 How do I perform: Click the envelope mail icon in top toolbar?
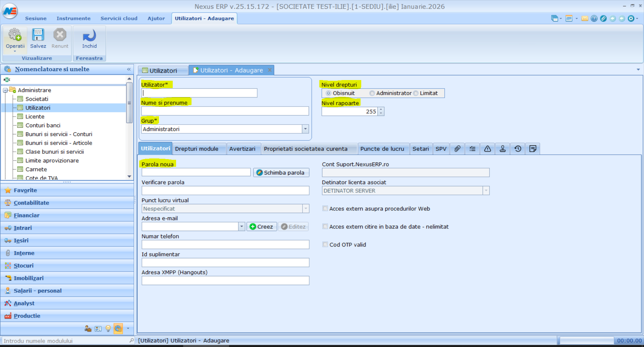(585, 19)
